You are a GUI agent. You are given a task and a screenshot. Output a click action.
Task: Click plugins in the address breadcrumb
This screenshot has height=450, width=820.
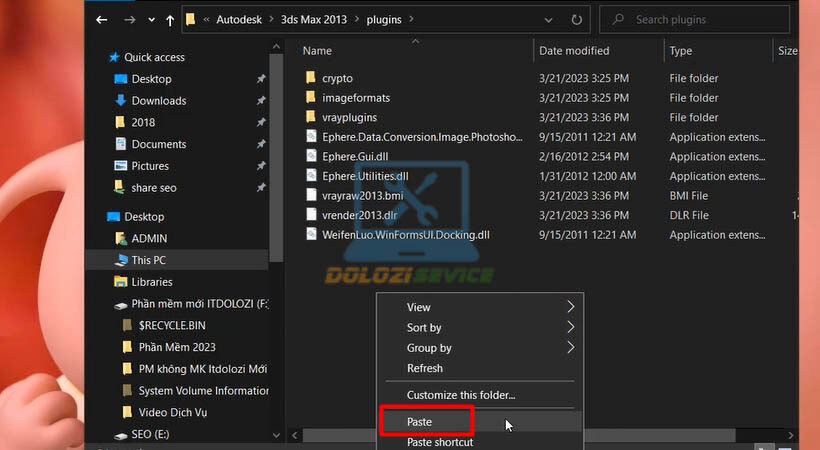(x=384, y=19)
